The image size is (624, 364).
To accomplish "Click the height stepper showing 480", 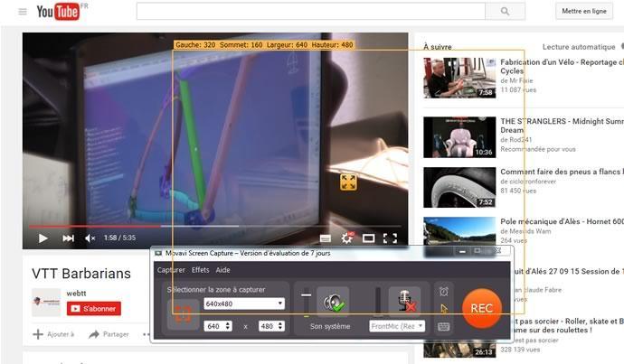I will (x=271, y=326).
